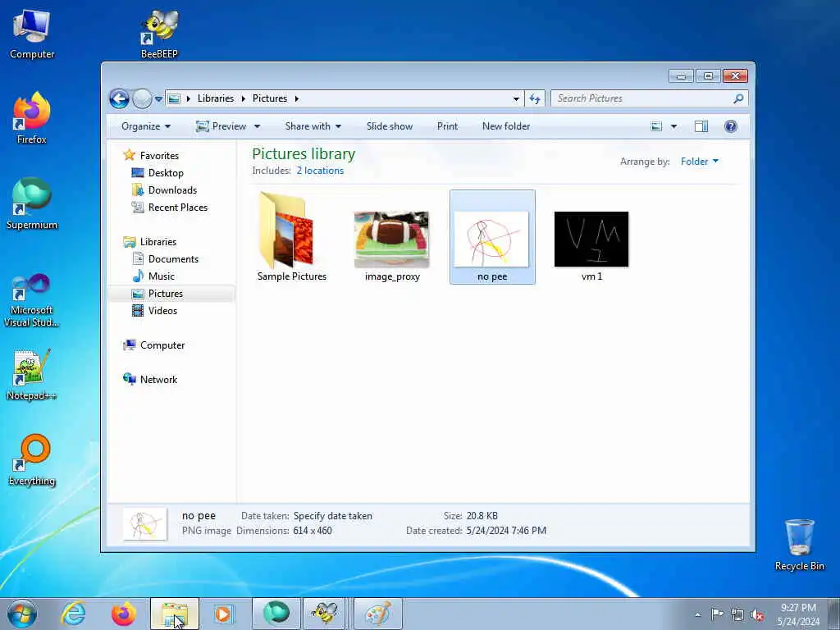
Task: Expand the address bar history dropdown
Action: tap(516, 98)
